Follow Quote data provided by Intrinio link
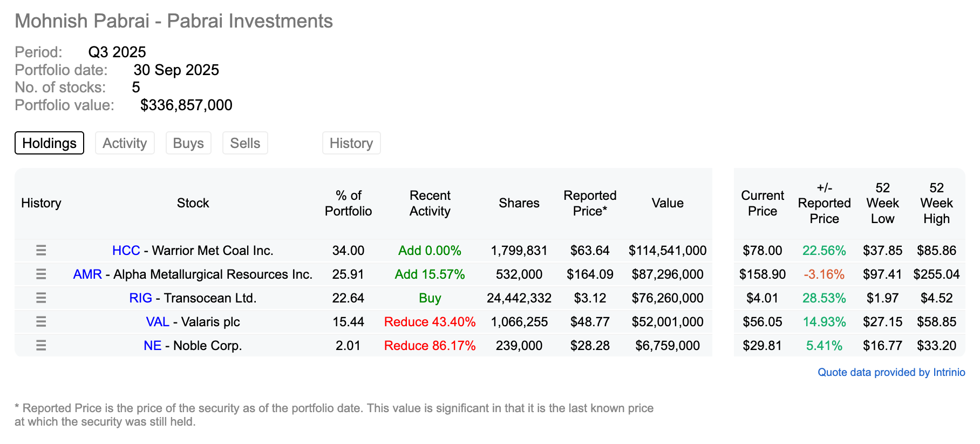The width and height of the screenshot is (980, 444). pyautogui.click(x=891, y=372)
